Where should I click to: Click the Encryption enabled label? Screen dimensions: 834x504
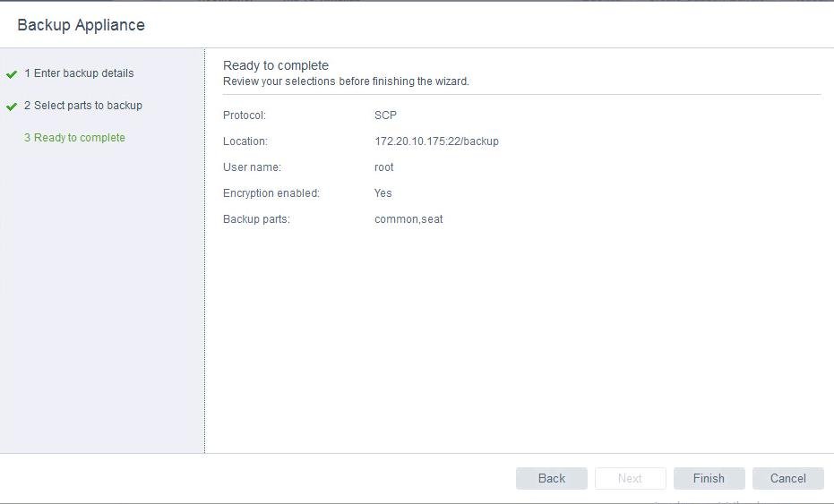[271, 193]
